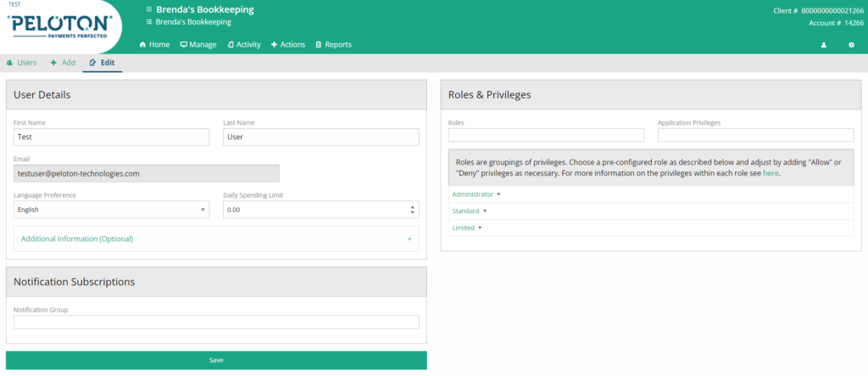Screen dimensions: 868x376
Task: Open the Reports menu
Action: click(333, 45)
